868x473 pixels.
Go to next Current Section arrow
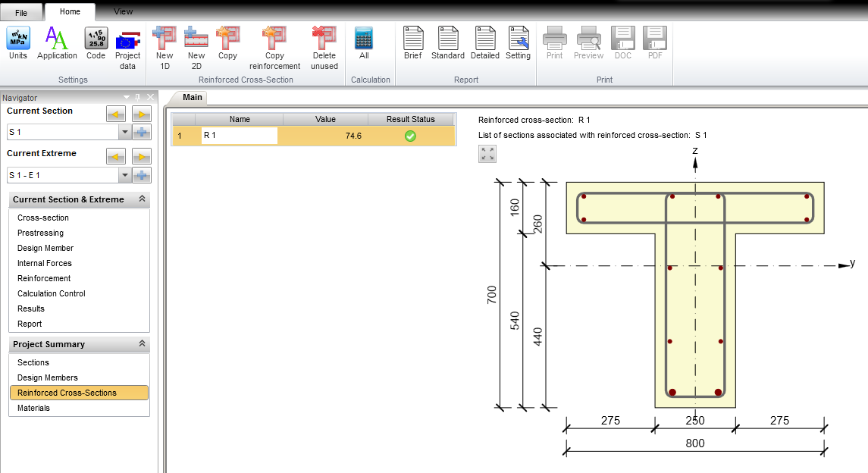142,114
